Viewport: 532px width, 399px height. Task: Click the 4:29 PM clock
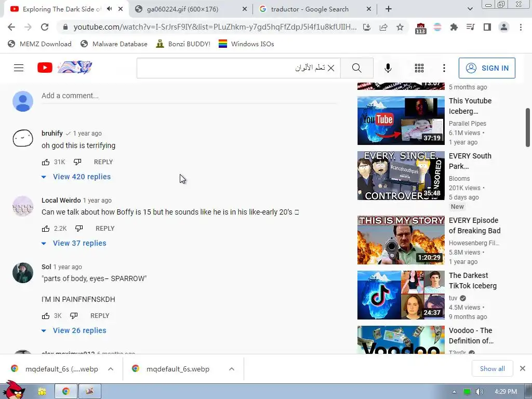click(x=506, y=392)
